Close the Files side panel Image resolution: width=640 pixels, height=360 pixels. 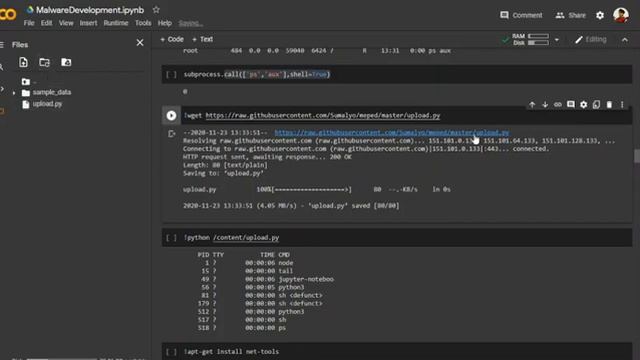140,42
